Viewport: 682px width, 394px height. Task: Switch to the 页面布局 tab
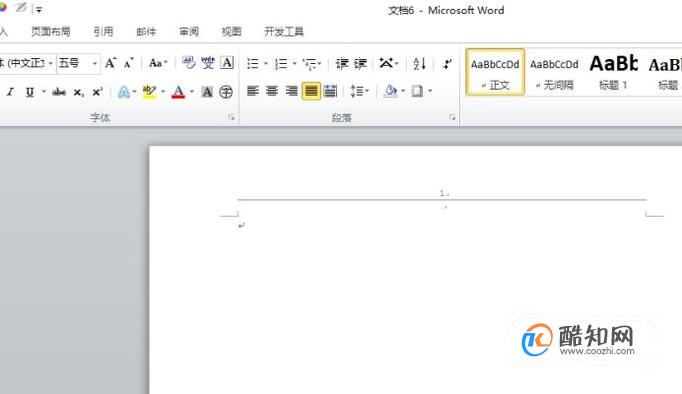pyautogui.click(x=50, y=31)
